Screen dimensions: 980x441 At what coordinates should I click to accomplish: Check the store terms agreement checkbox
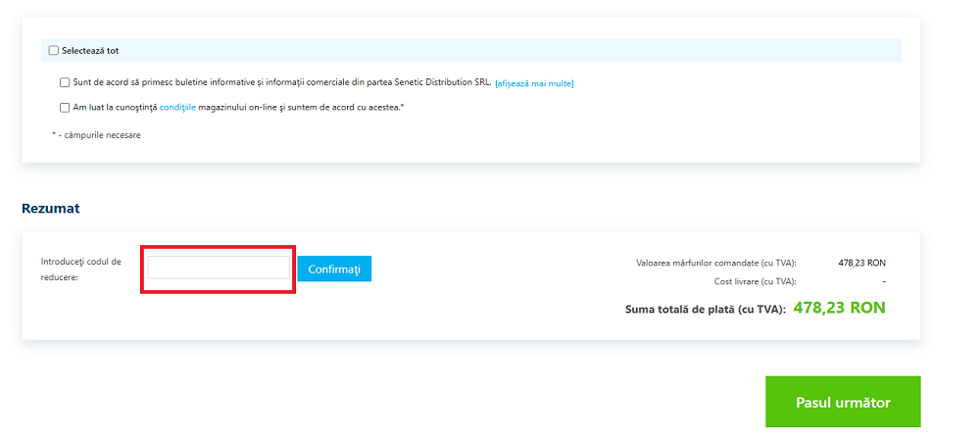pyautogui.click(x=65, y=108)
